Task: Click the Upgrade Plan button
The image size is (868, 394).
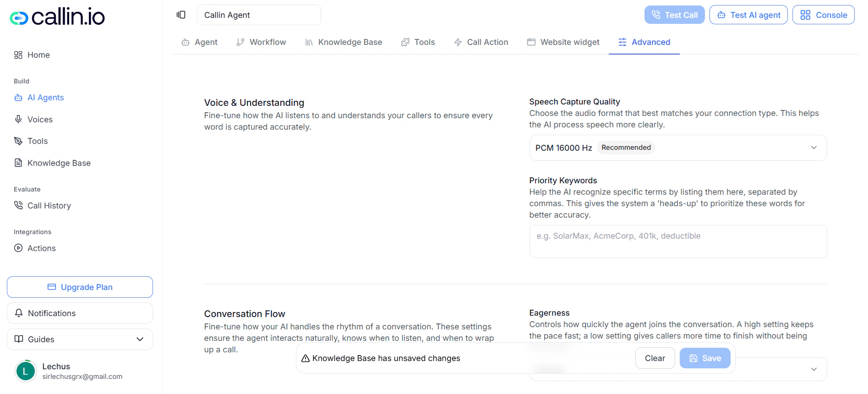Action: pos(80,287)
